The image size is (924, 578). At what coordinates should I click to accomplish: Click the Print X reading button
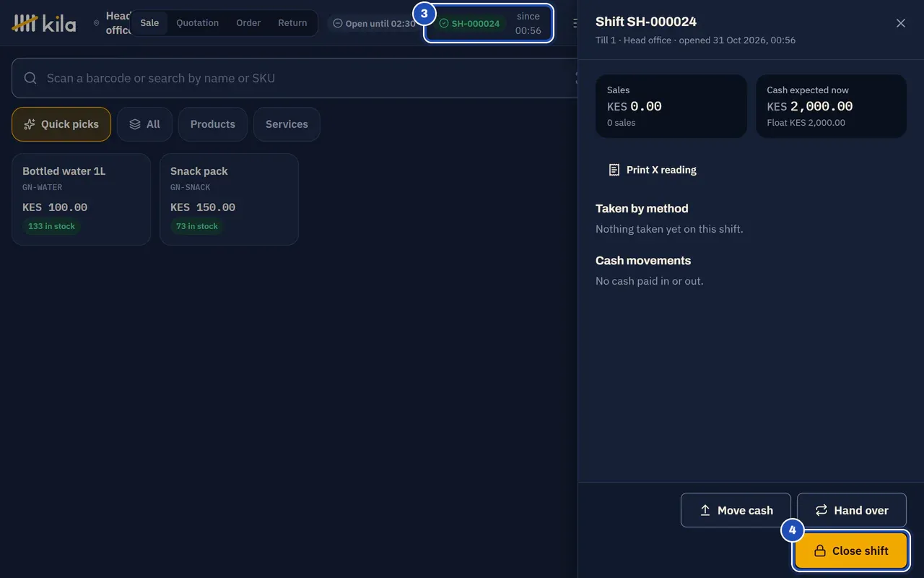click(x=652, y=170)
